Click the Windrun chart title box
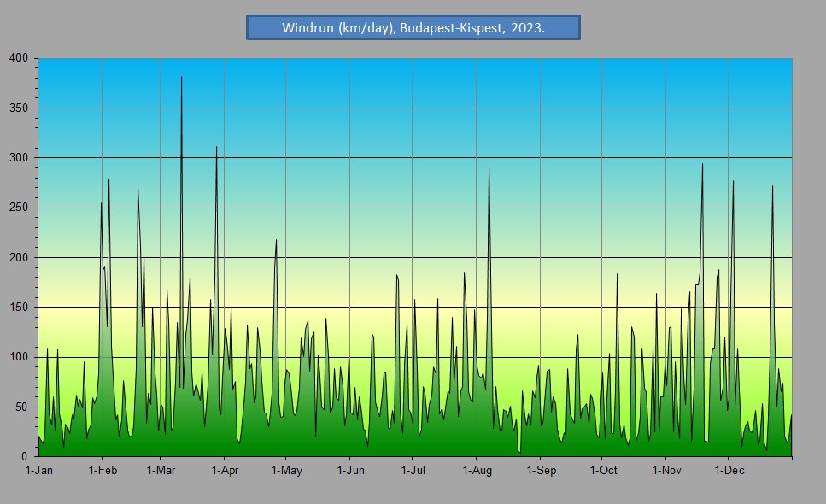This screenshot has width=826, height=504. (413, 27)
